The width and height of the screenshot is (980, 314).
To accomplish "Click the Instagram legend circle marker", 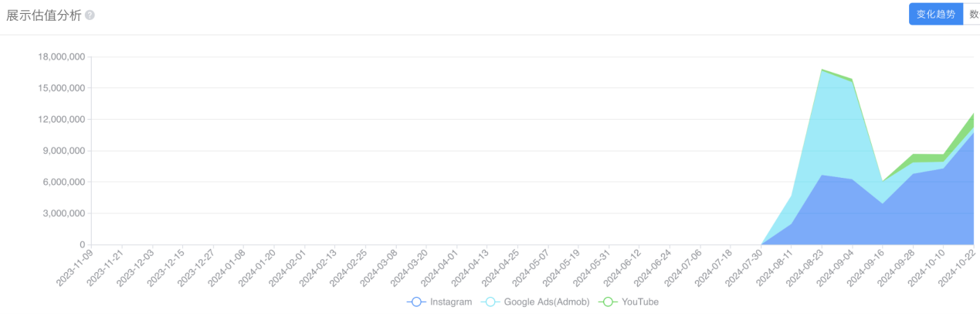I will tap(415, 302).
